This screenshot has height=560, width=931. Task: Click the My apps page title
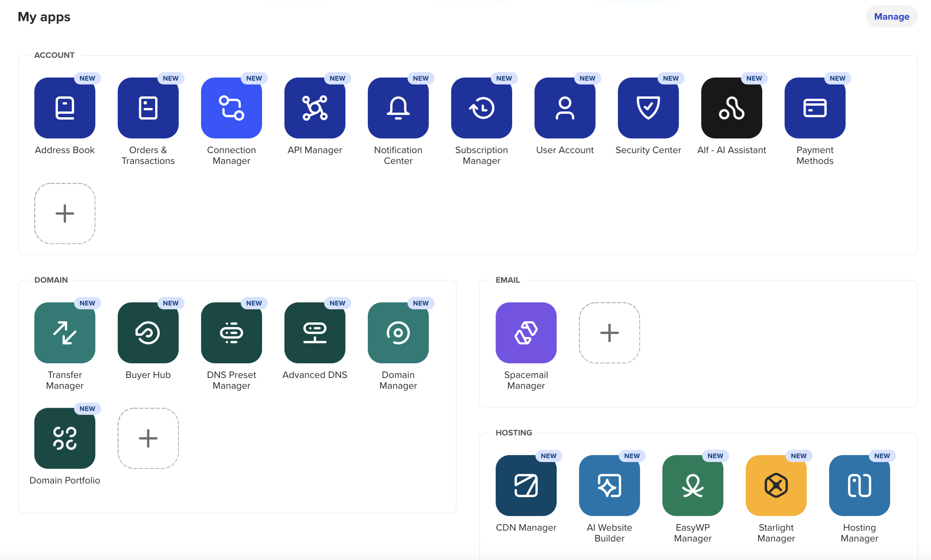pyautogui.click(x=44, y=17)
